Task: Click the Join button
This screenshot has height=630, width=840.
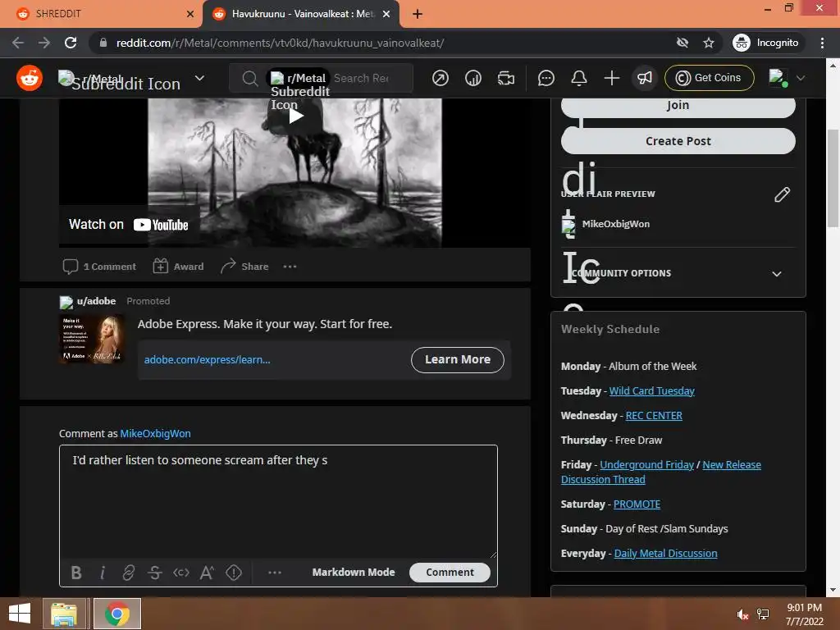Action: [x=678, y=106]
